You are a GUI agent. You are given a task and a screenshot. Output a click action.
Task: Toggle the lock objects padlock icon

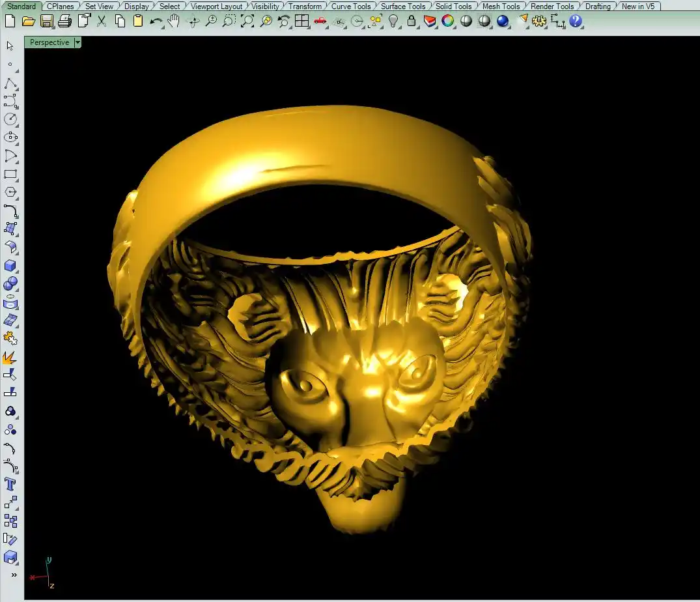pyautogui.click(x=412, y=21)
